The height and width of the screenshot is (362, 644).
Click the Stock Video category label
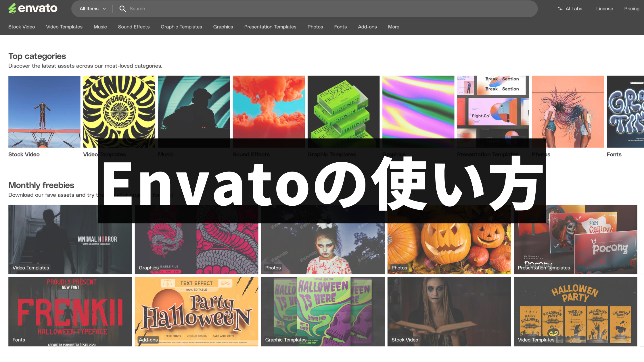(24, 154)
